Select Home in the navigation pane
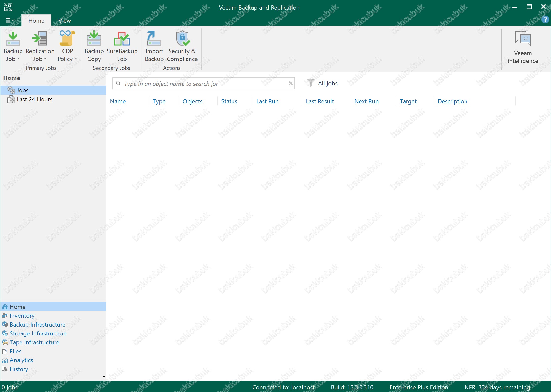 (x=53, y=307)
